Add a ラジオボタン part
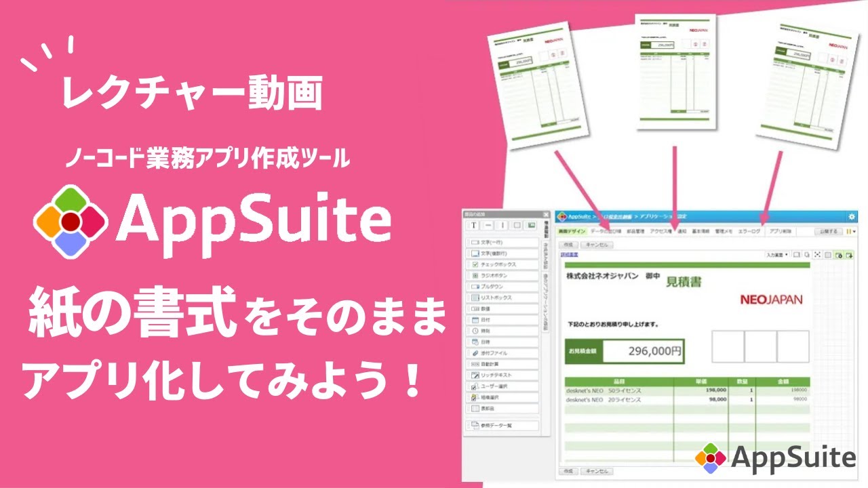The width and height of the screenshot is (868, 488). [x=502, y=276]
